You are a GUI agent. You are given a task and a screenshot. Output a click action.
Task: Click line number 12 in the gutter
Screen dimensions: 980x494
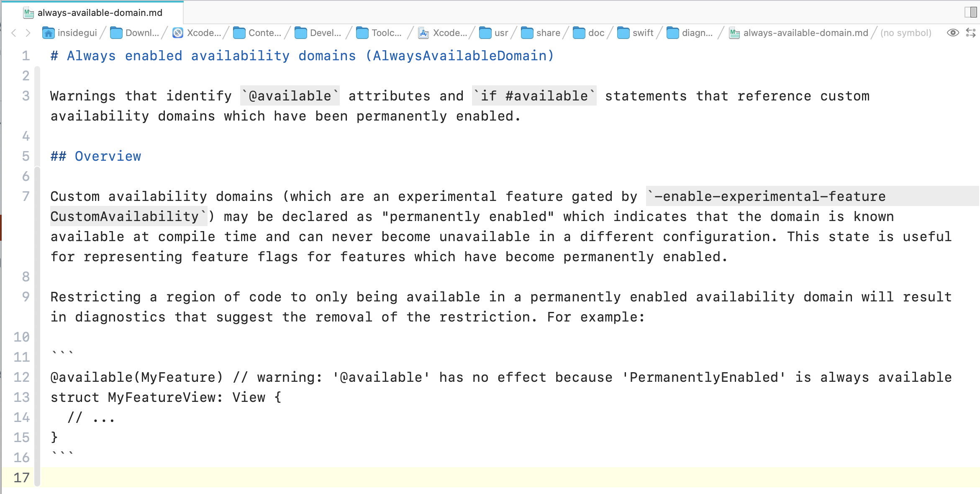[22, 377]
